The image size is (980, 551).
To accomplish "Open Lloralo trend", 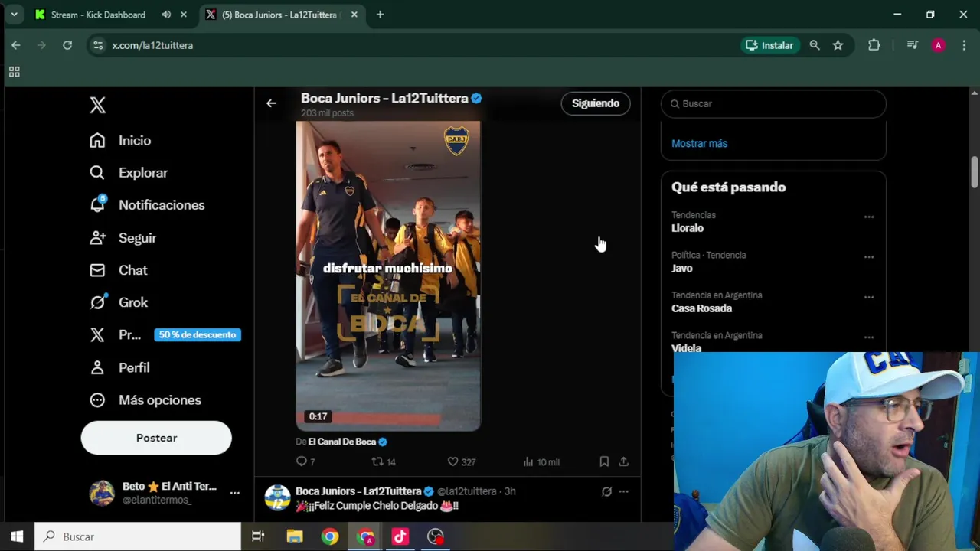I will coord(688,228).
